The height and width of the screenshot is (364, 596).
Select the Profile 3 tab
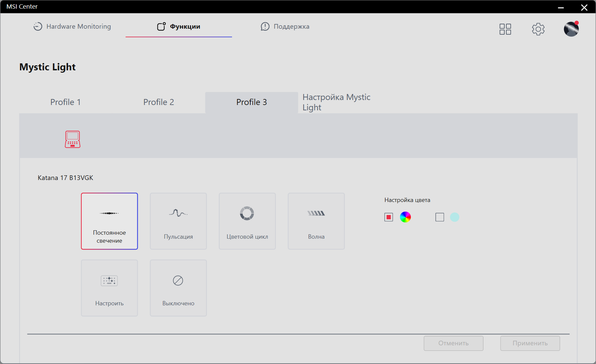tap(252, 102)
